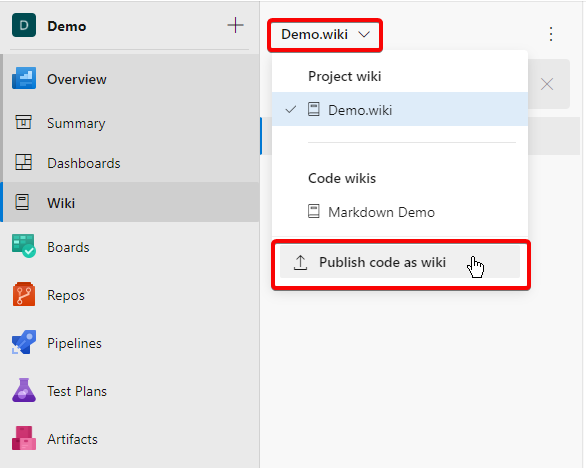Image resolution: width=586 pixels, height=468 pixels.
Task: Click the Demo project avatar icon
Action: [x=24, y=25]
